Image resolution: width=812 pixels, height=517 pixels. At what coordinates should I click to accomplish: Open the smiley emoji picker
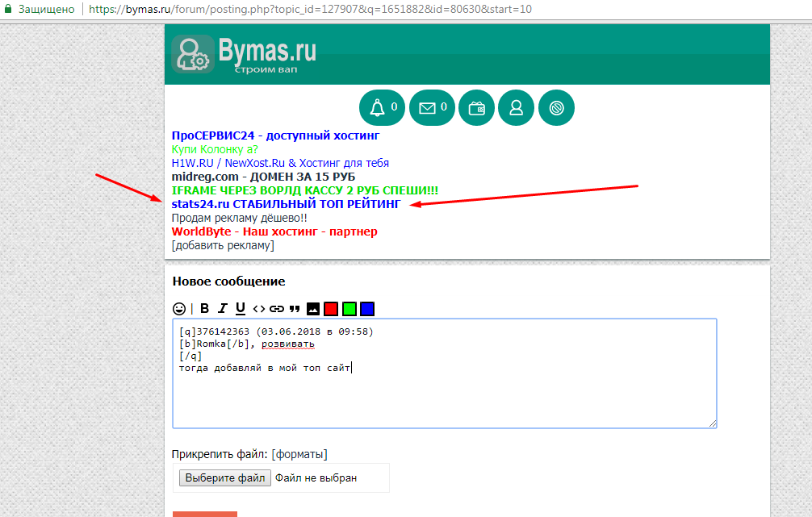tap(179, 308)
